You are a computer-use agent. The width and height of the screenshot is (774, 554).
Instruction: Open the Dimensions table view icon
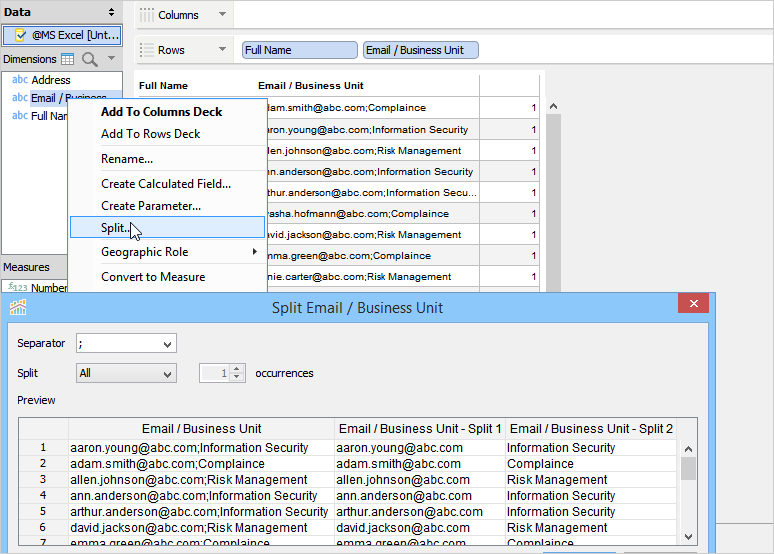point(68,59)
